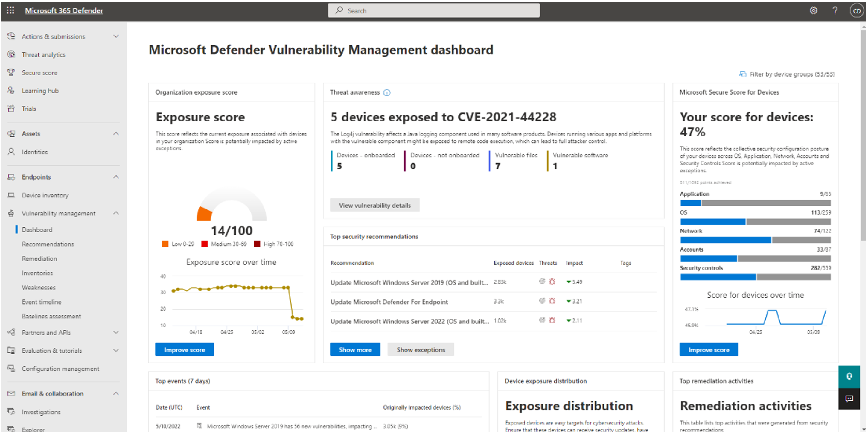Click the Configuration management icon

[11, 368]
